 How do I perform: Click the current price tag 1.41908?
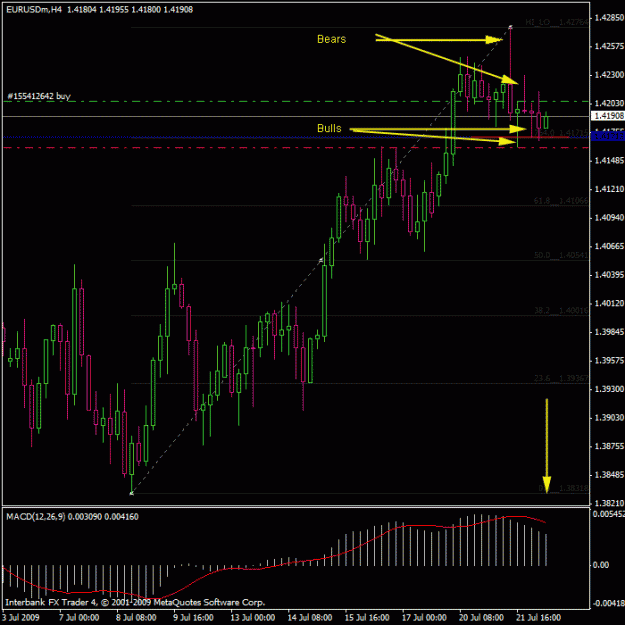click(608, 116)
